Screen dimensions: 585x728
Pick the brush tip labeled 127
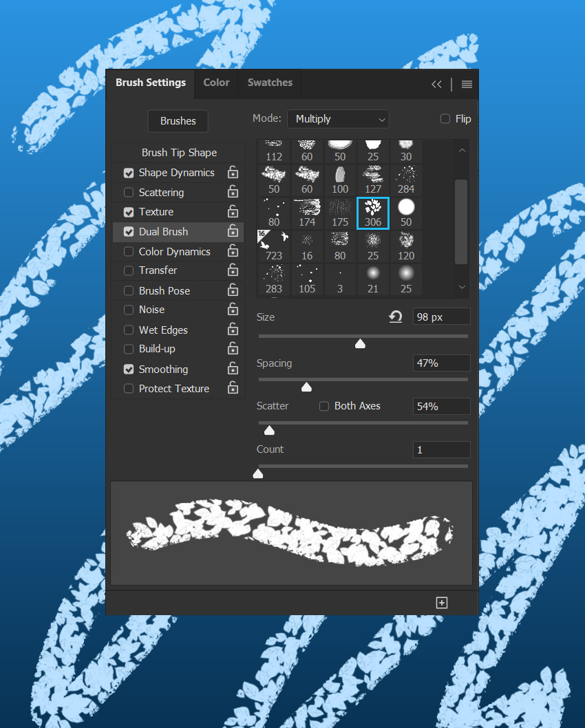tap(373, 180)
